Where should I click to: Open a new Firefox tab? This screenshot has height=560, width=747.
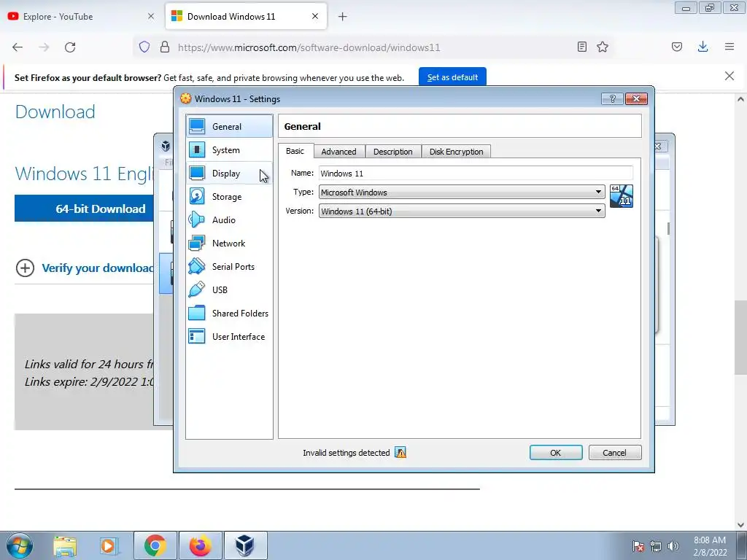343,17
